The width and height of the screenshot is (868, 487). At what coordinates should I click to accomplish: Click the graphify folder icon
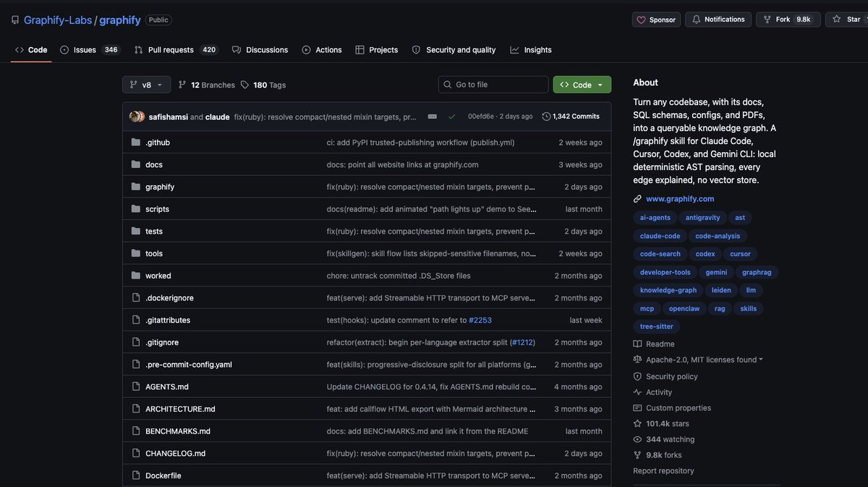tap(136, 187)
